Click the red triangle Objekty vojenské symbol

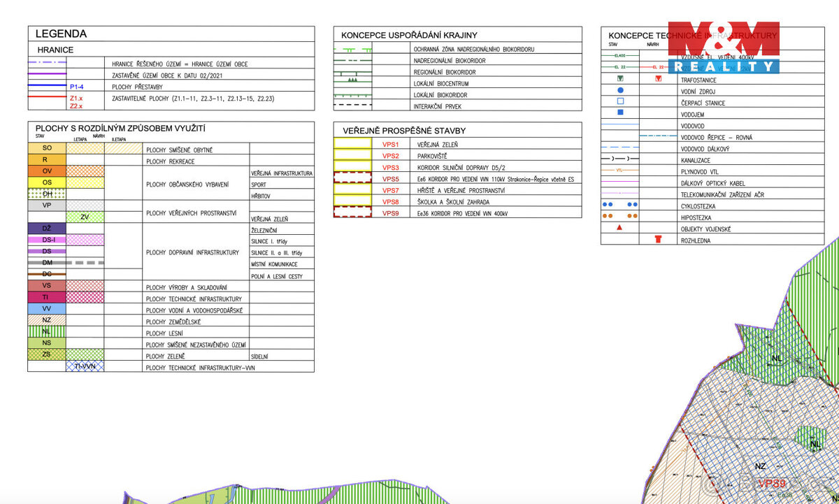click(619, 228)
